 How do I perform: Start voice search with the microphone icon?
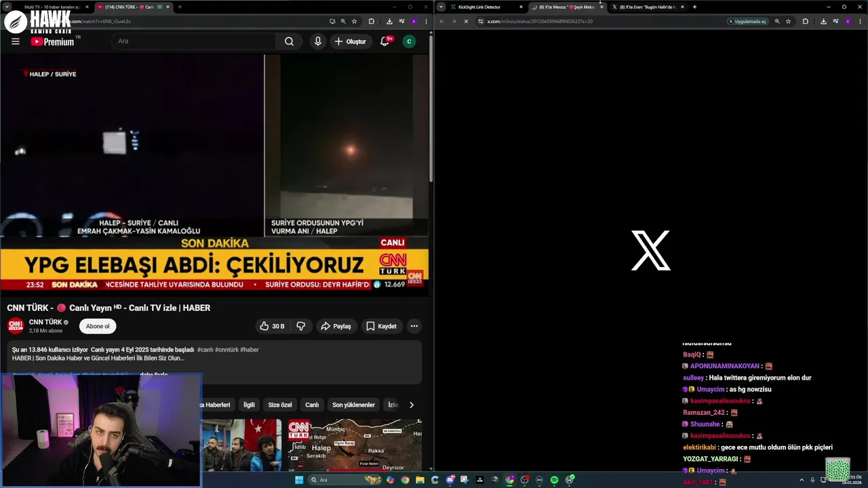coord(317,41)
